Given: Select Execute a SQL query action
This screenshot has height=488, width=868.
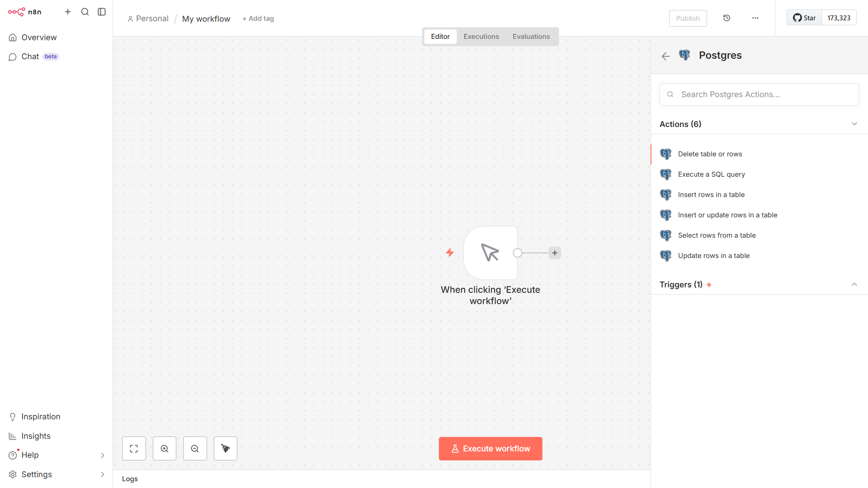Looking at the screenshot, I should pyautogui.click(x=711, y=174).
